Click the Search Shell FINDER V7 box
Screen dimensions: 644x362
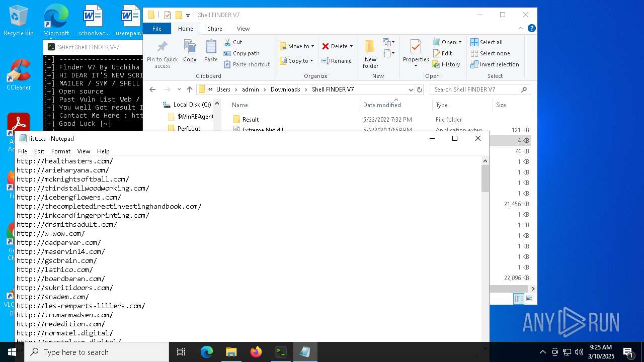coord(480,89)
